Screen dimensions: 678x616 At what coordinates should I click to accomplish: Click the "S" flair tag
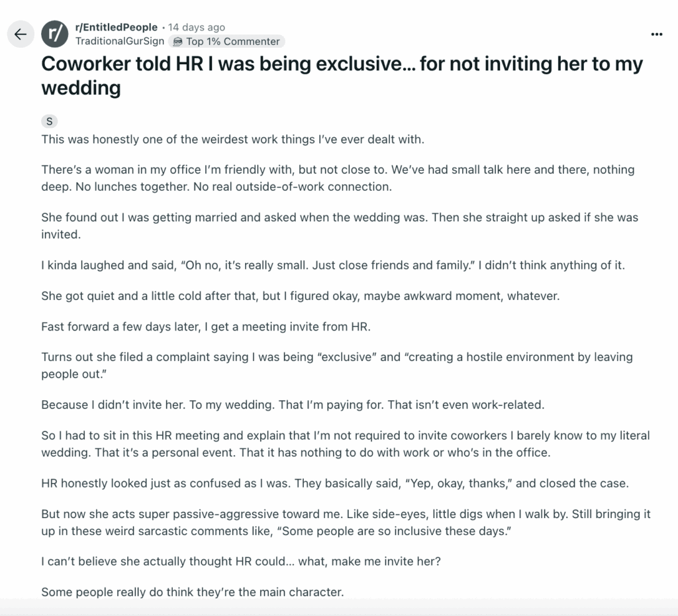(x=49, y=121)
